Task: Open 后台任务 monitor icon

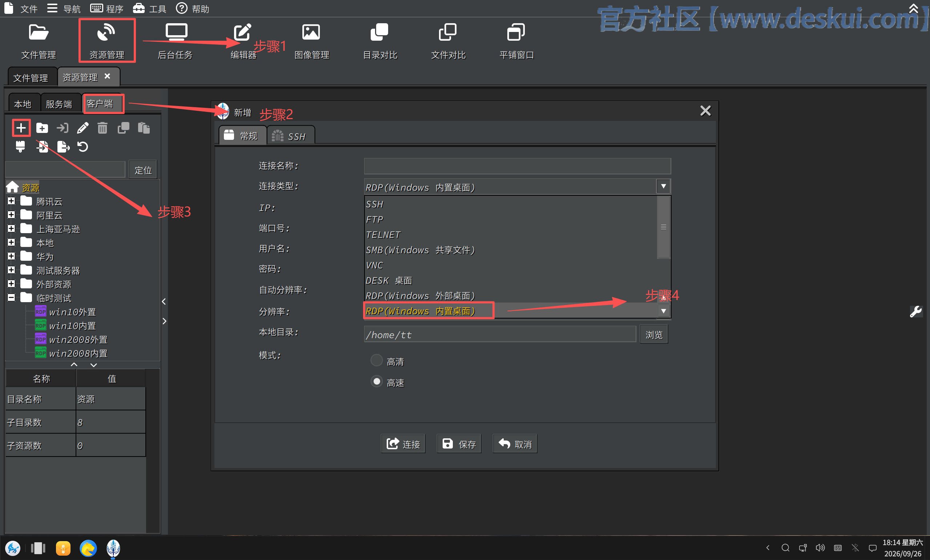Action: point(176,41)
